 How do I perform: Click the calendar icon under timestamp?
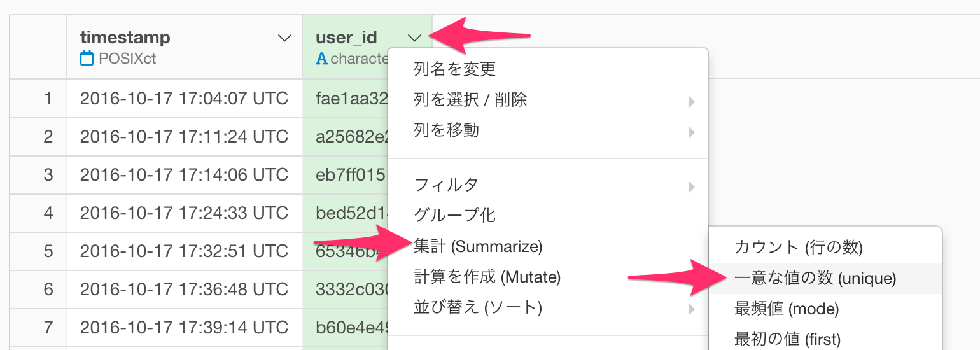point(87,59)
